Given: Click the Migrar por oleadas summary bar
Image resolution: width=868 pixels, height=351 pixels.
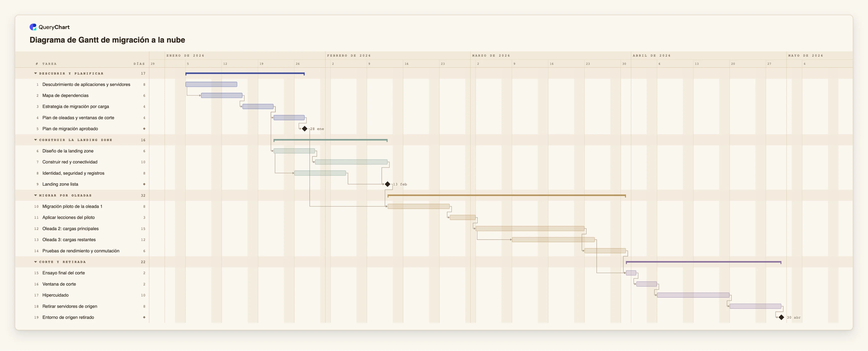Looking at the screenshot, I should point(507,195).
